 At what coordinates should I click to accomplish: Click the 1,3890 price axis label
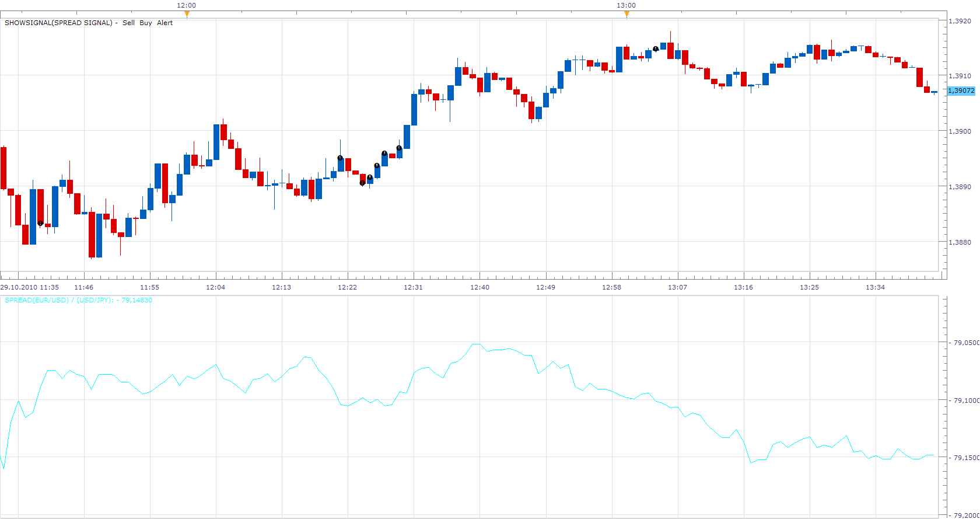point(960,187)
